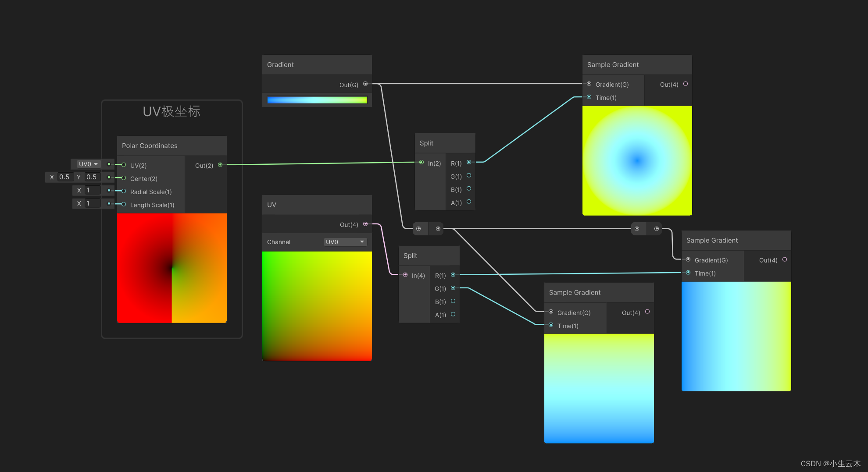Click the gradient color bar on the Gradient node
This screenshot has height=472, width=868.
pyautogui.click(x=317, y=99)
